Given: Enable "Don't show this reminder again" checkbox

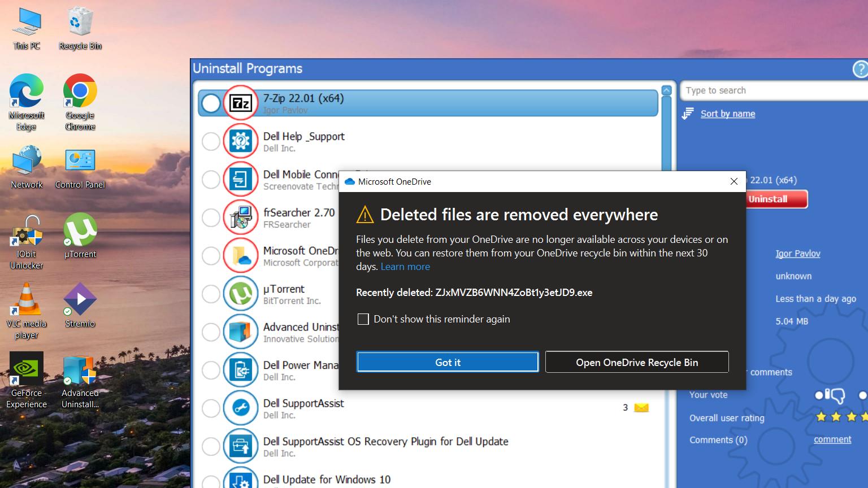Looking at the screenshot, I should 363,319.
